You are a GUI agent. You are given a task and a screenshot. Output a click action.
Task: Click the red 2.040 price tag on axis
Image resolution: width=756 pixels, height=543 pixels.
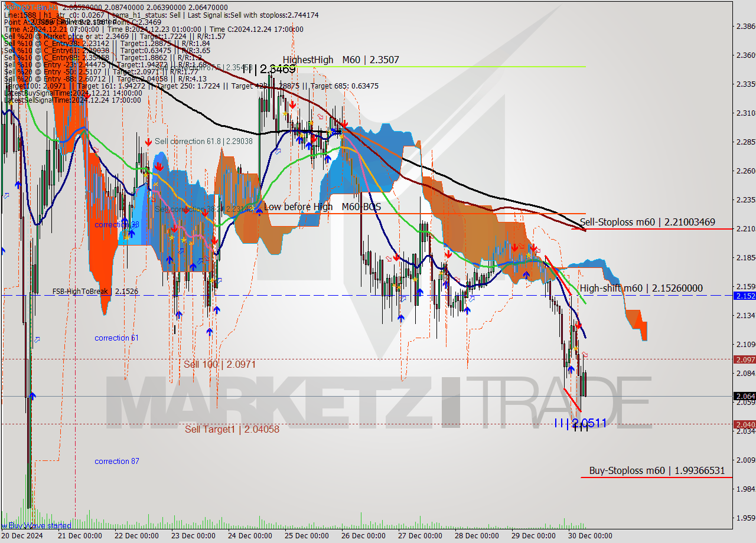[x=744, y=424]
